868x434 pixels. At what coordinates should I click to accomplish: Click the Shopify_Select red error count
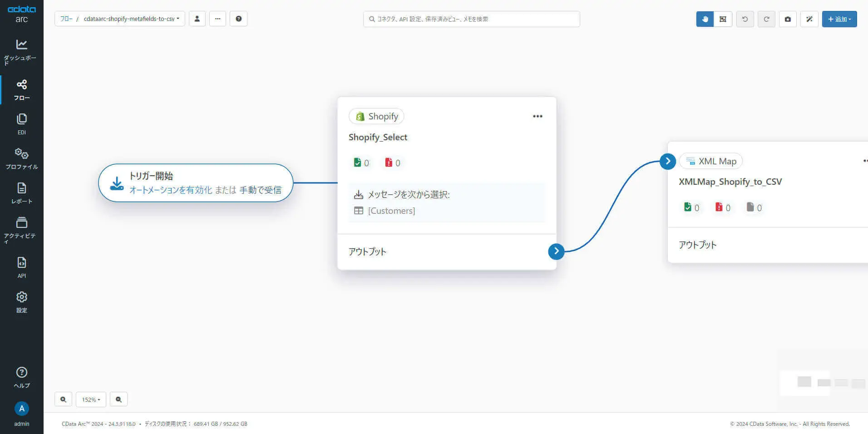[x=393, y=163]
